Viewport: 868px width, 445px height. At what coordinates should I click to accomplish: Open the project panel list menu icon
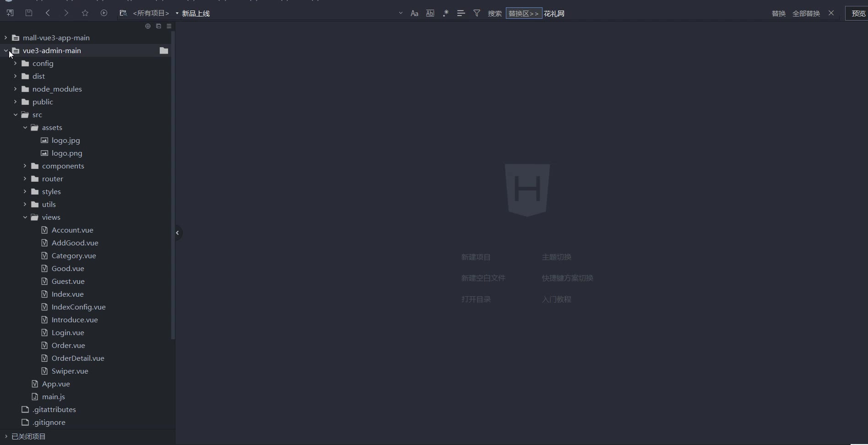pyautogui.click(x=169, y=26)
